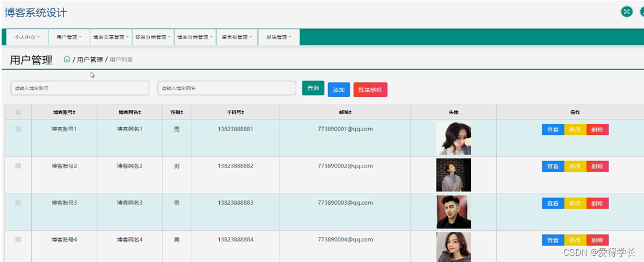Click email 773890004@qq.com
Image resolution: width=644 pixels, height=262 pixels.
coord(345,240)
